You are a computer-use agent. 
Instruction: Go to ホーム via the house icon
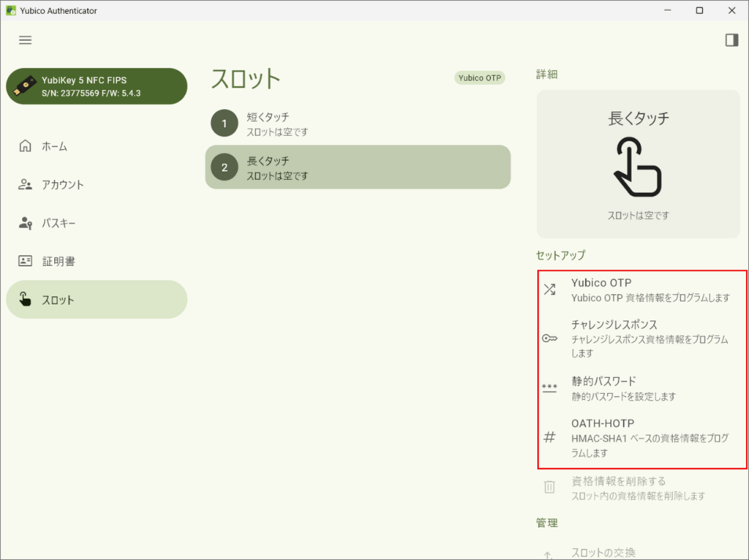click(25, 145)
